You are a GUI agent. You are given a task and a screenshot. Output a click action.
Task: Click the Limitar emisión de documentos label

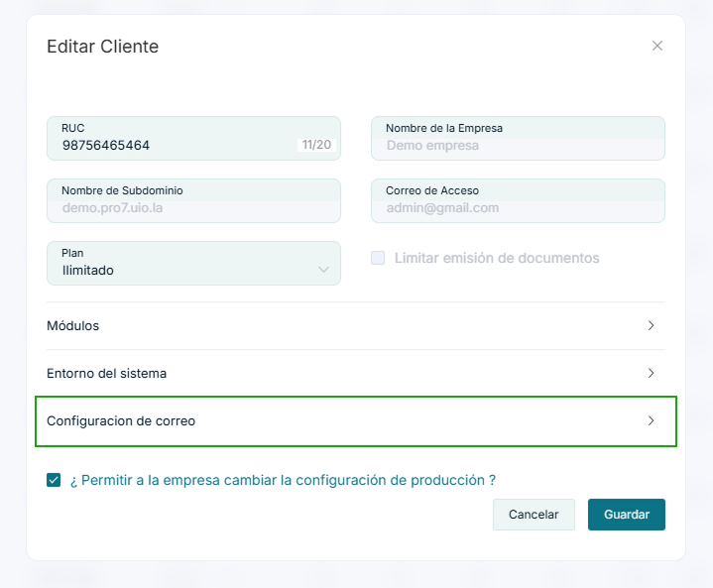pos(496,258)
